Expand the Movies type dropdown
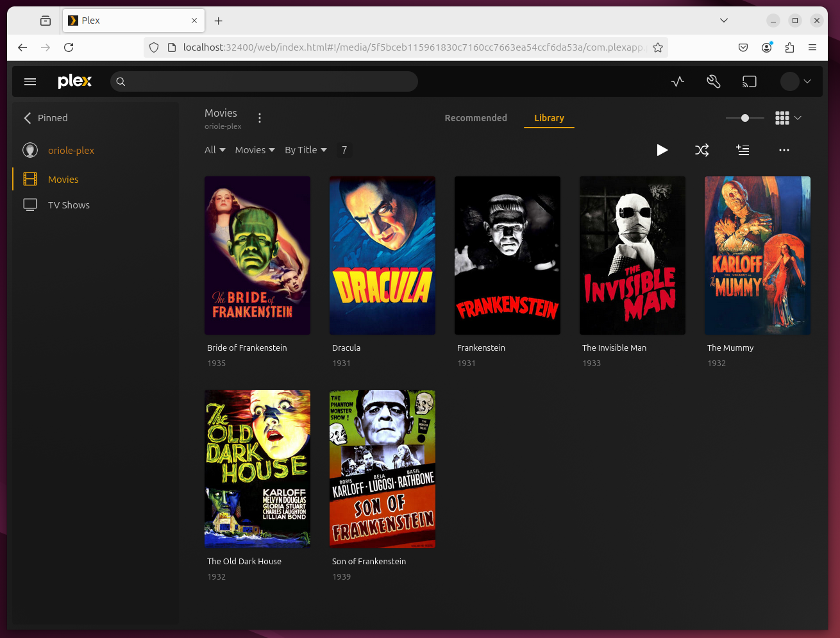The height and width of the screenshot is (638, 840). pos(255,150)
